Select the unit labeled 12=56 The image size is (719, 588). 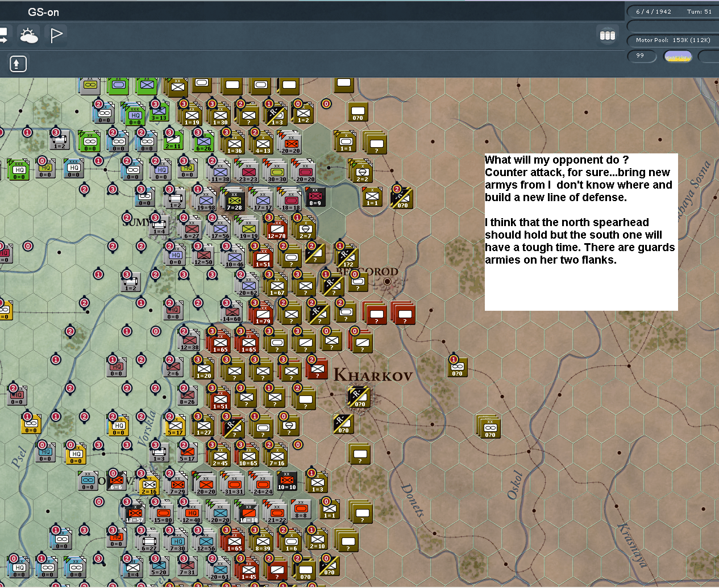point(206,541)
